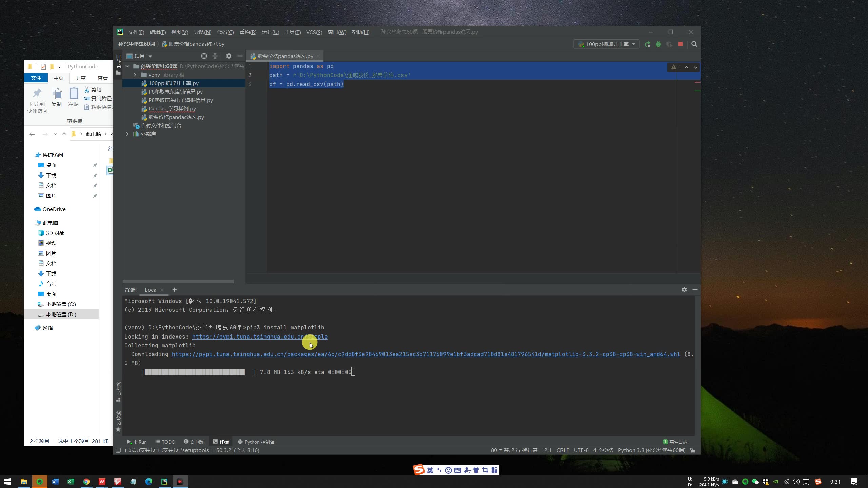Open Chrome from the Windows taskbar
Image resolution: width=868 pixels, height=488 pixels.
tap(86, 482)
